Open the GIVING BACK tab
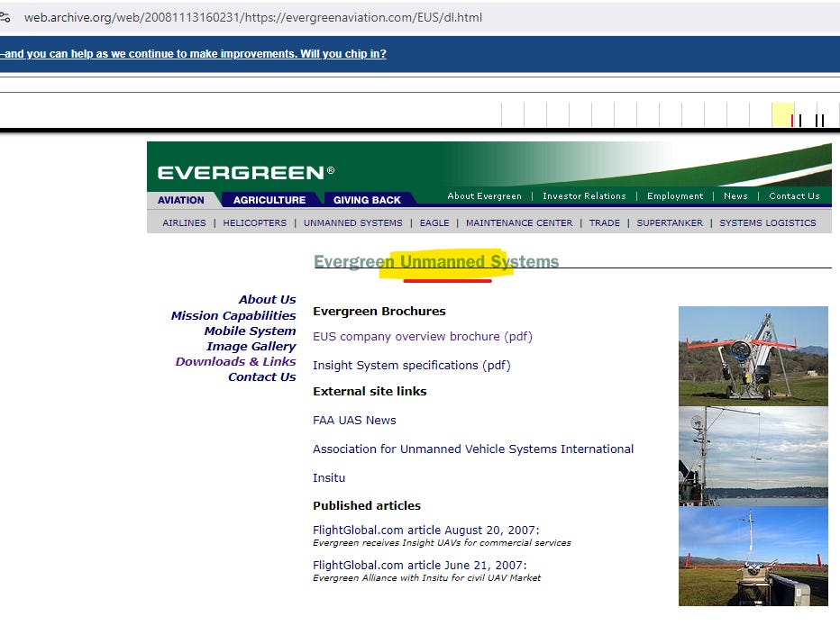 click(367, 200)
